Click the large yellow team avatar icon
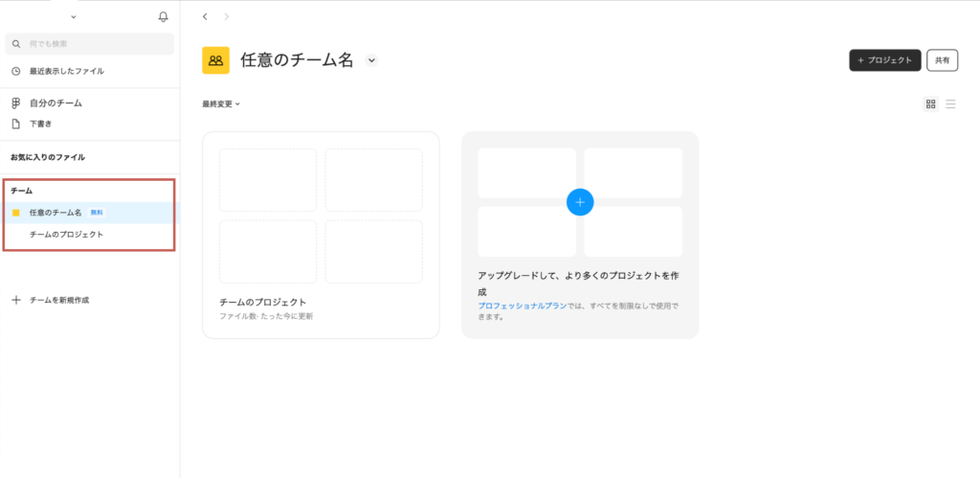980x478 pixels. pyautogui.click(x=215, y=60)
